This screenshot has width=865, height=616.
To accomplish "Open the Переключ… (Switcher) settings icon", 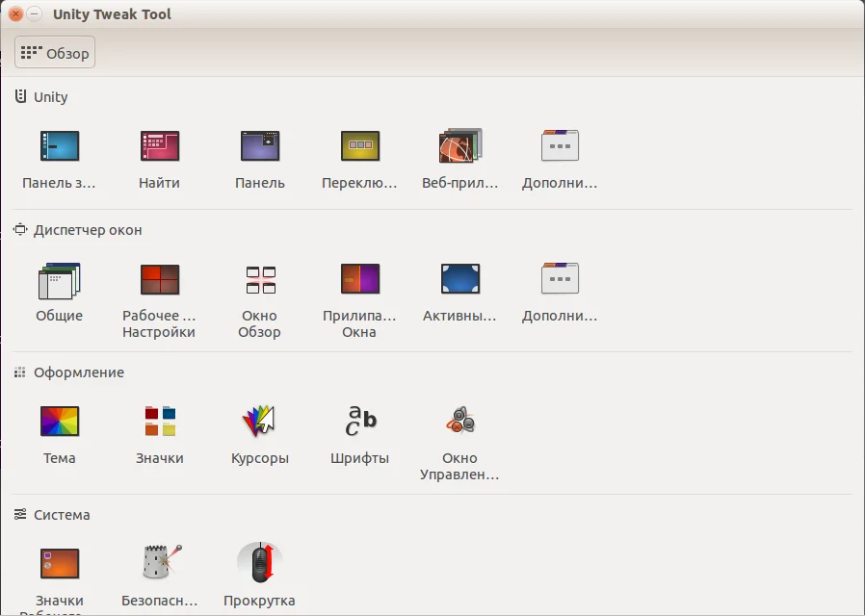I will click(360, 146).
